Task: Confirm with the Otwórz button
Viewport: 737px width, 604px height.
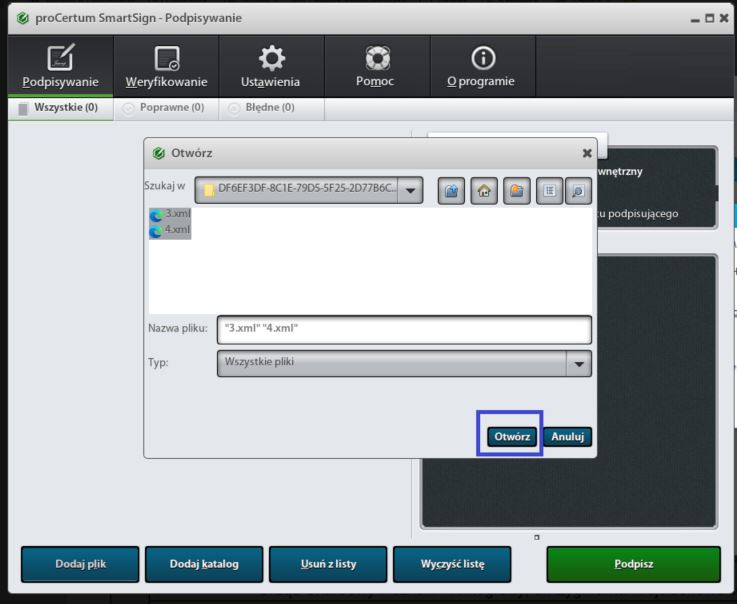Action: pos(512,437)
